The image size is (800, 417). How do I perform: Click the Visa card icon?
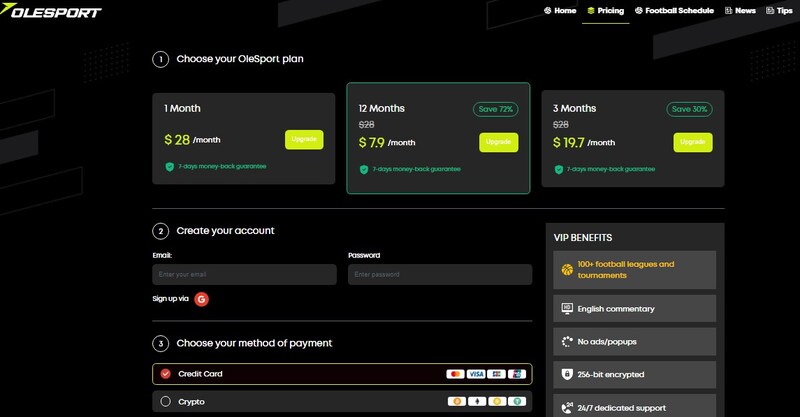coord(476,374)
